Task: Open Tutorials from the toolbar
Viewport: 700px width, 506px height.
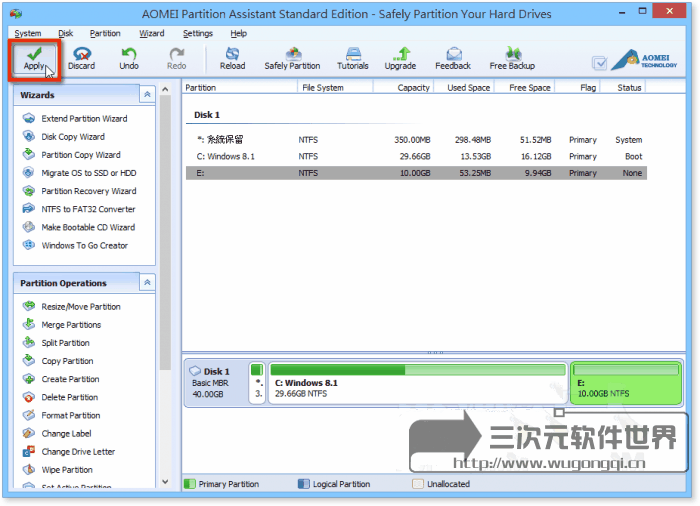Action: [x=353, y=58]
